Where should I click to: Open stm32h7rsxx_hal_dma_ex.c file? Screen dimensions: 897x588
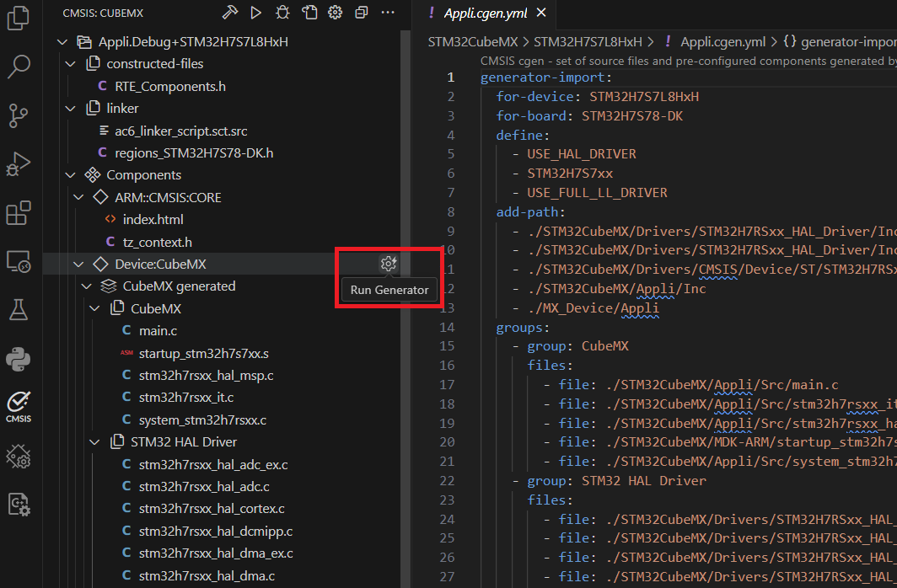[216, 553]
